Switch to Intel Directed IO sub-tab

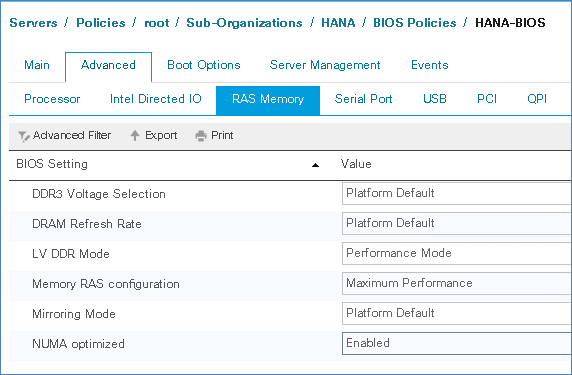pyautogui.click(x=156, y=99)
